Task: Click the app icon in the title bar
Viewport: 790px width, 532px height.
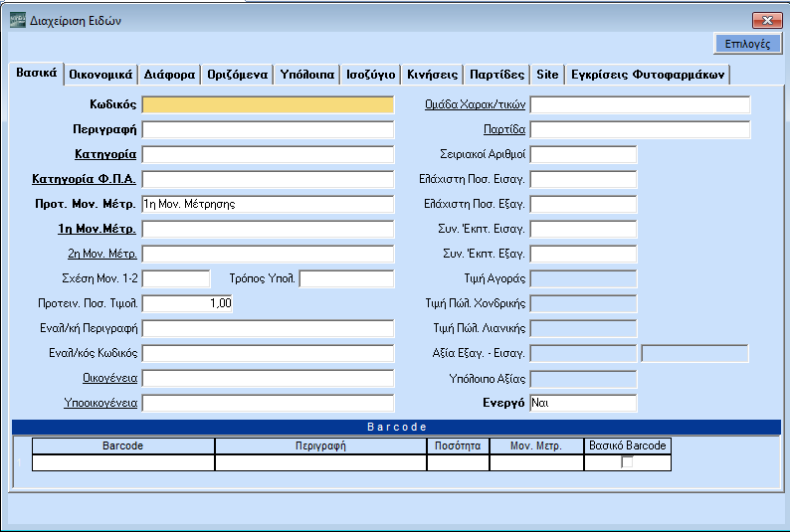Action: pos(18,20)
